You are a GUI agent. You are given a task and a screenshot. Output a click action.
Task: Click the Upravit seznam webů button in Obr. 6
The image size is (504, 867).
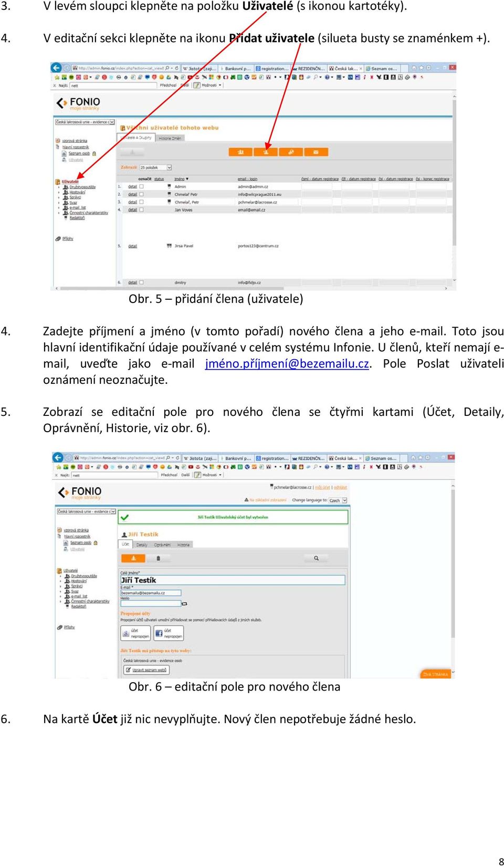tap(146, 670)
